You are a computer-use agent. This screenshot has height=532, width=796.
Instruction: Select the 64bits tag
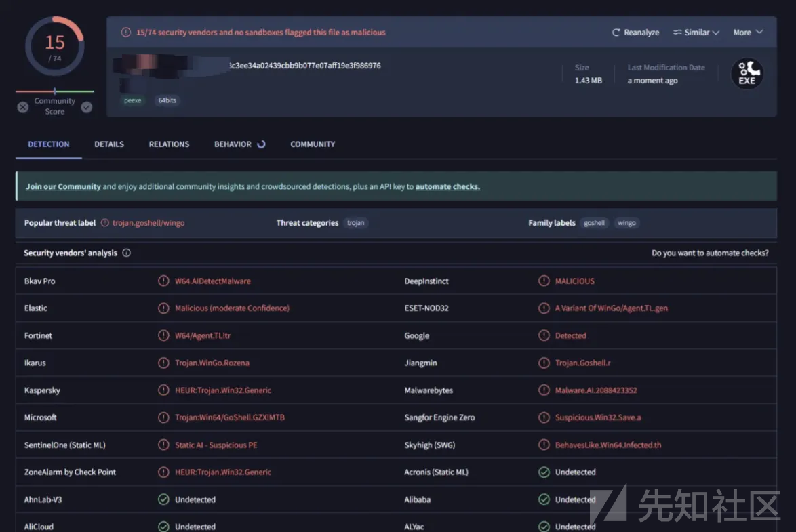167,100
